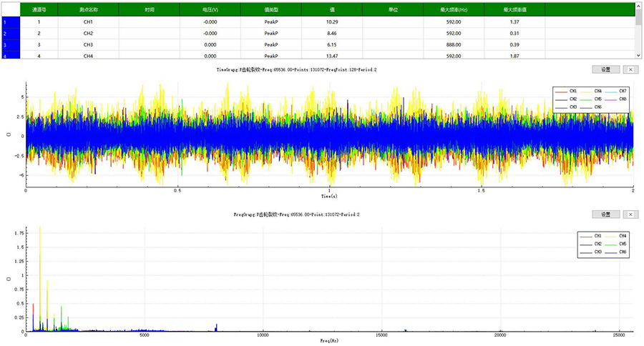Click the 测点名称 column header

(88, 10)
